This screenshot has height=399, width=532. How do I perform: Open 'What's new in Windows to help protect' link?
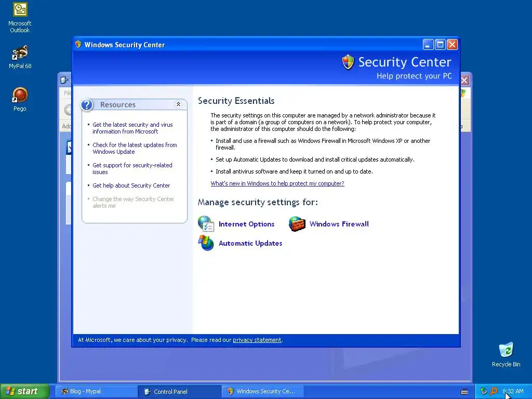(x=277, y=183)
